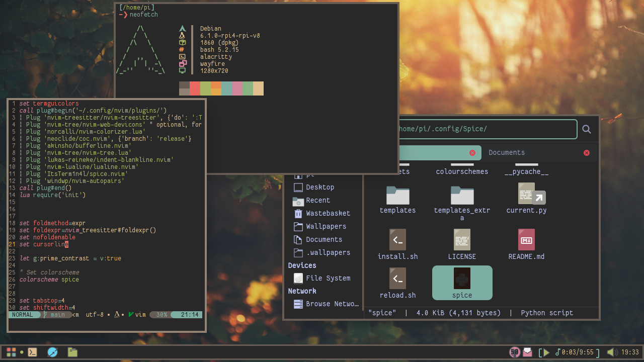Click the wayfire text in neofetch output
The width and height of the screenshot is (644, 362).
212,64
